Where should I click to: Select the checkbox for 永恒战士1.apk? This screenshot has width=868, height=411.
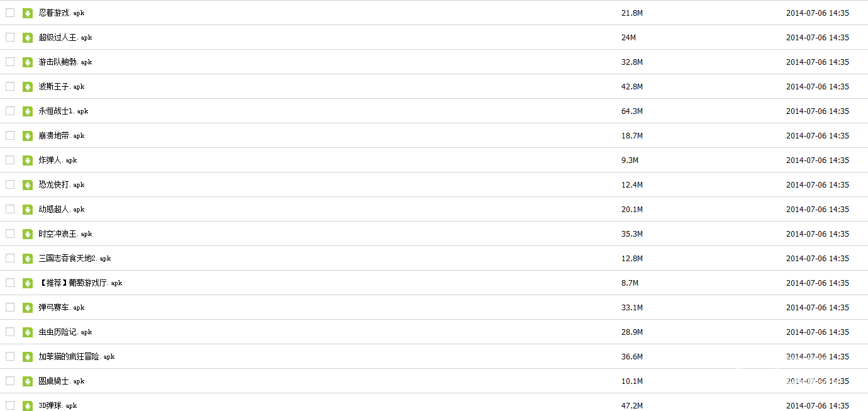point(10,111)
